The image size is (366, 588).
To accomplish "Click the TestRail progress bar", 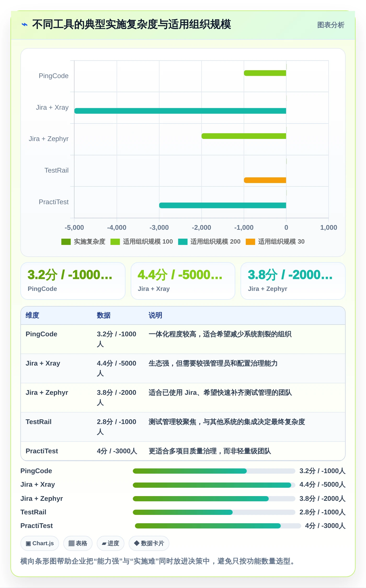I will (214, 512).
